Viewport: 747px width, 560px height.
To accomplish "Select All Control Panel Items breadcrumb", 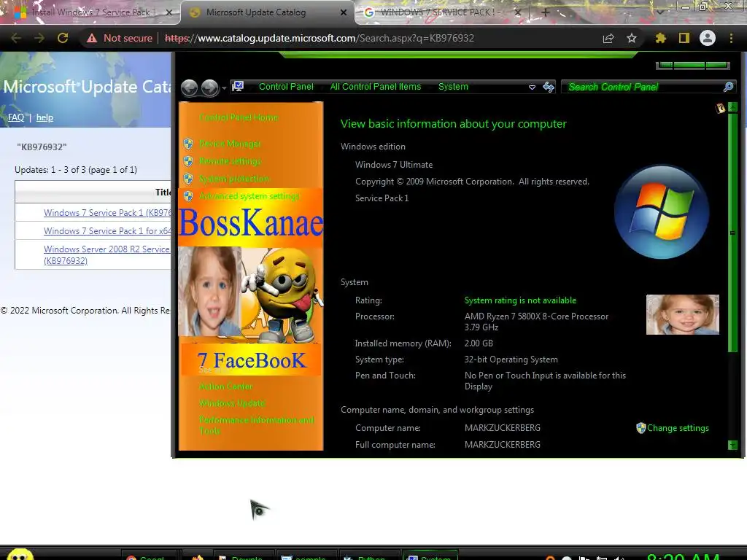I will [376, 87].
